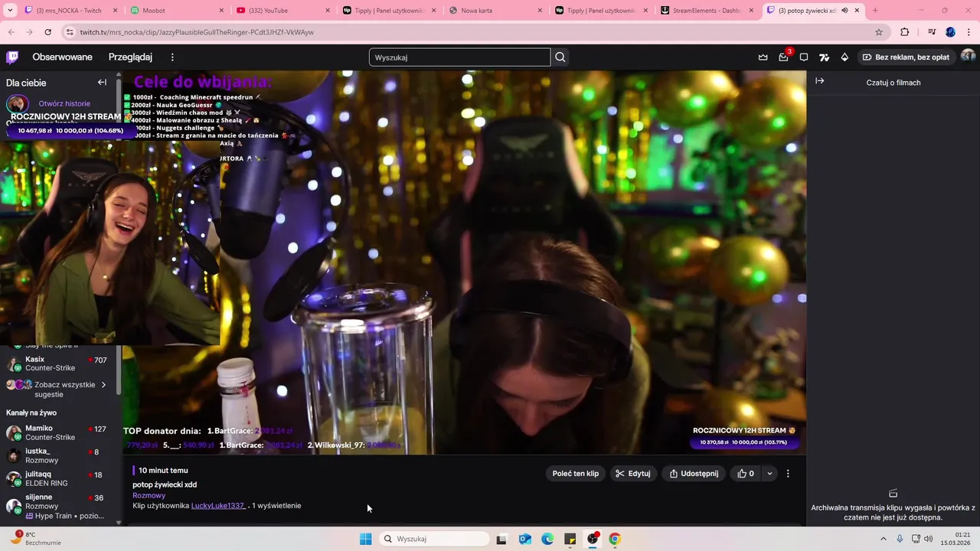Open the volume speaker tray icon
Viewport: 980px width, 551px height.
(x=929, y=539)
